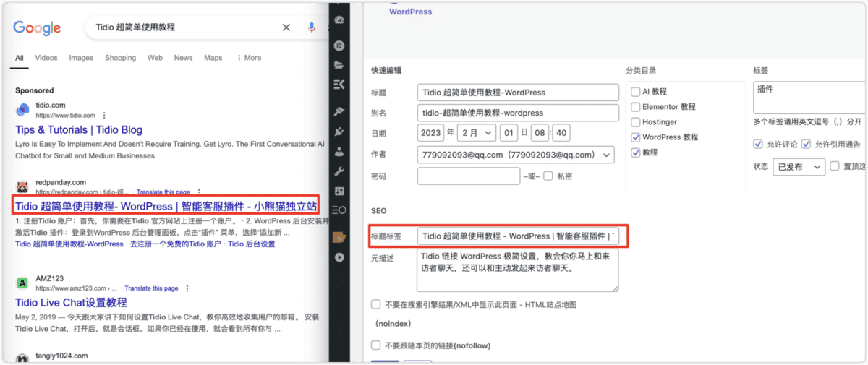868x365 pixels.
Task: Edit the 标题 title field
Action: point(518,93)
